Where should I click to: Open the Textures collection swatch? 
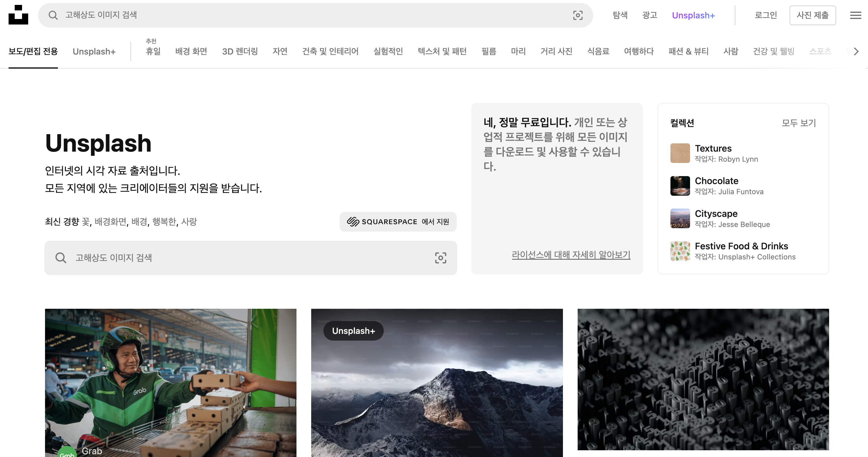click(680, 153)
